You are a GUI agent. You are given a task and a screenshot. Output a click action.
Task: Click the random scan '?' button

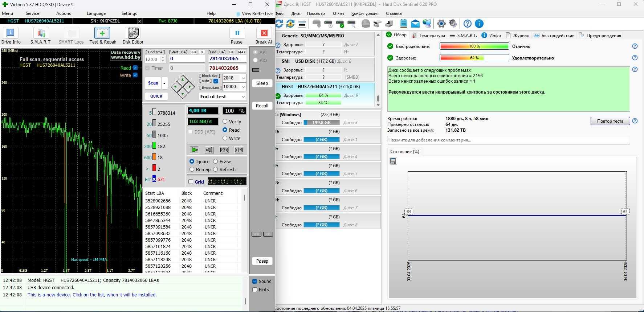pos(224,150)
